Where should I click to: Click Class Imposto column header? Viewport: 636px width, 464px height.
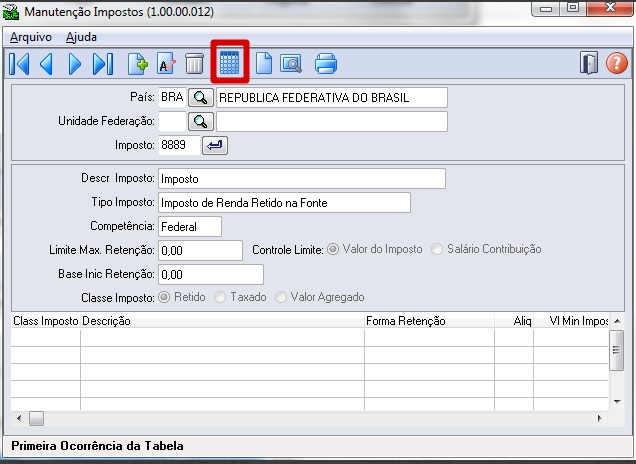point(45,321)
